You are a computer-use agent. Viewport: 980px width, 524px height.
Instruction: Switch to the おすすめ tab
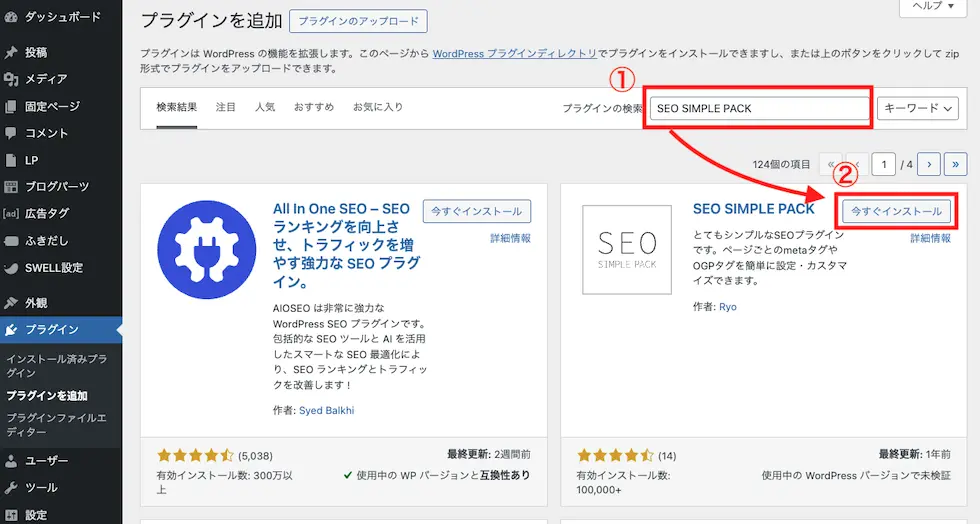coord(314,107)
